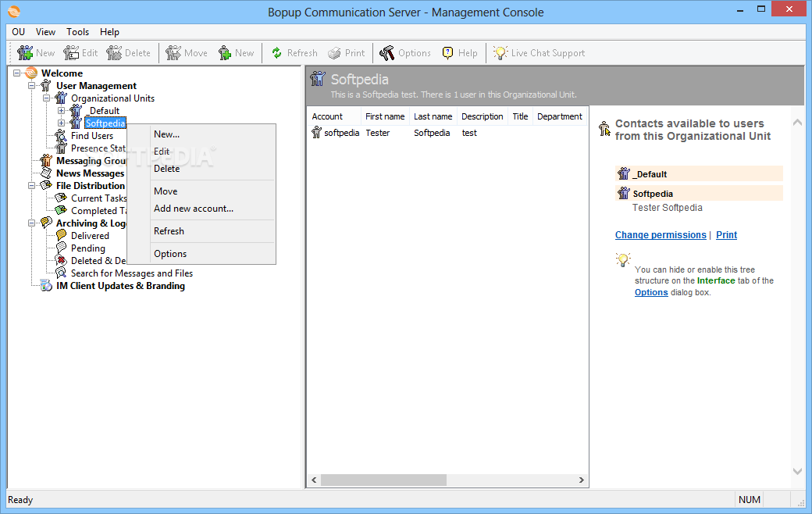Choose Edit from the context menu

(201, 152)
